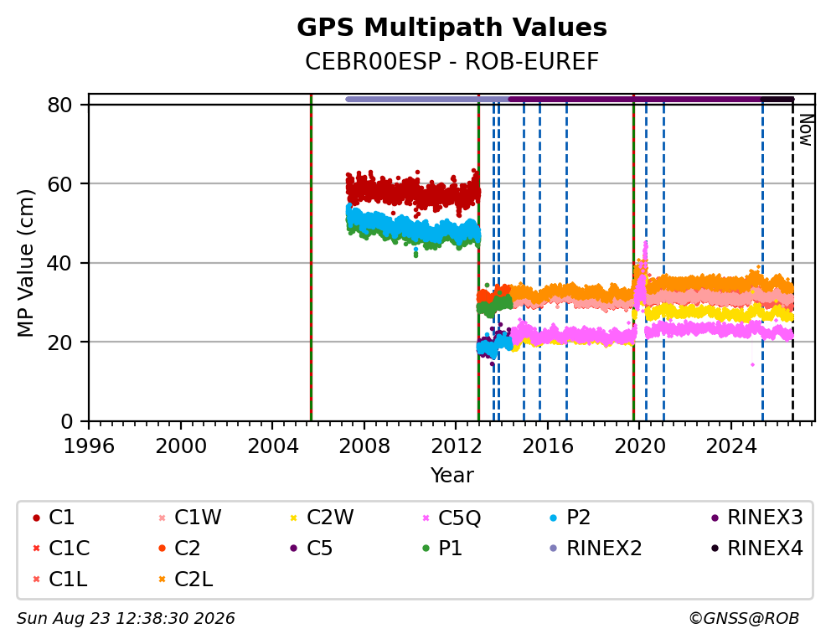Click the C1C legend entry
Screen dimensions: 831x644
[x=61, y=549]
